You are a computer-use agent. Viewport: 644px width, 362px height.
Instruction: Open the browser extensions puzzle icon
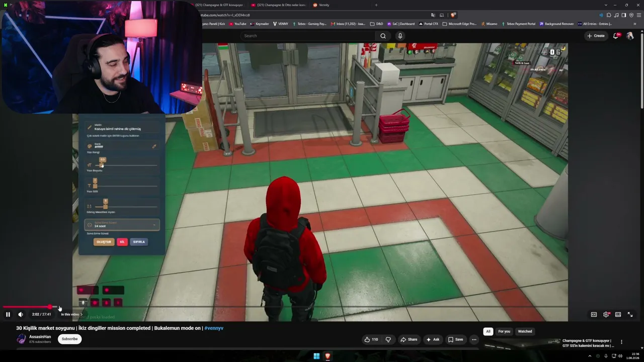click(x=608, y=15)
